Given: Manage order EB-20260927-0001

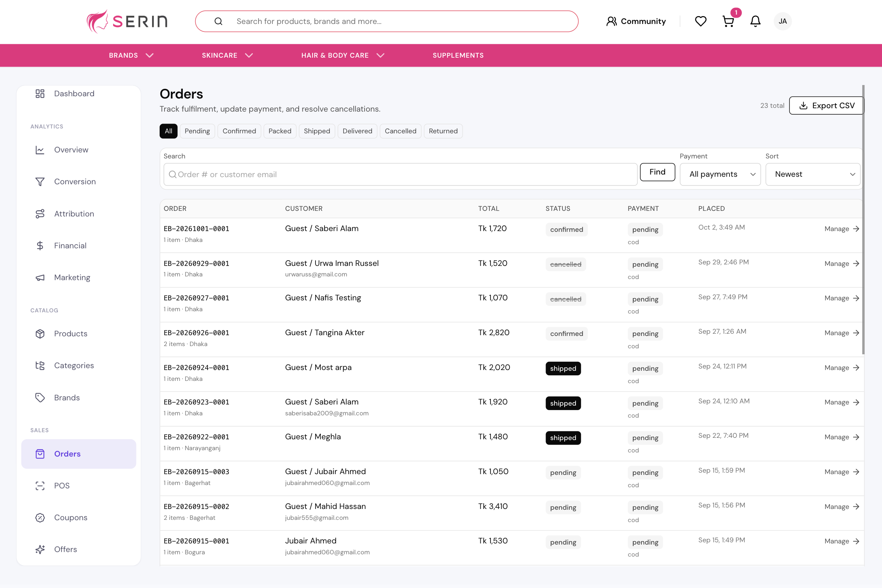Looking at the screenshot, I should 842,298.
